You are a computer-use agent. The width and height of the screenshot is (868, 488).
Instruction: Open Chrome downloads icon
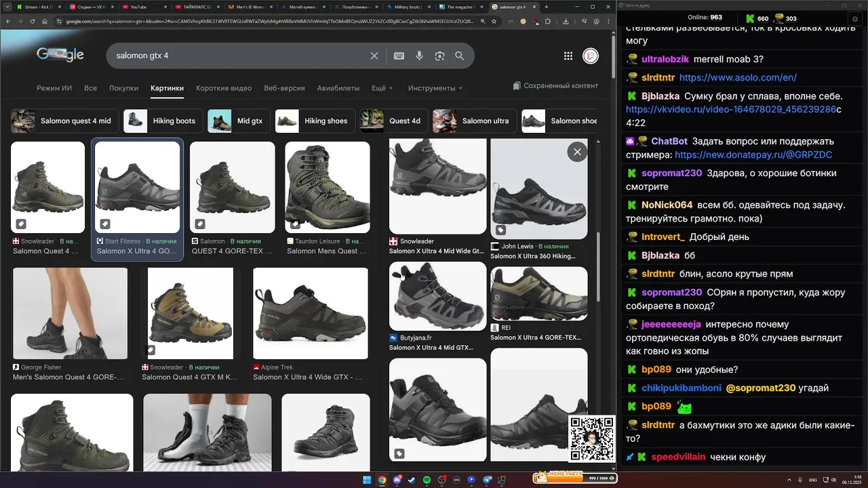pyautogui.click(x=566, y=21)
